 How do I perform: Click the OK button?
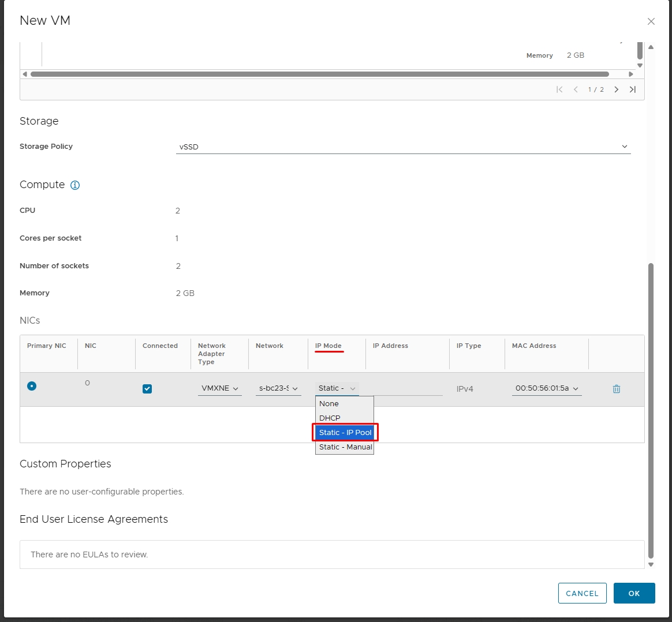point(634,593)
